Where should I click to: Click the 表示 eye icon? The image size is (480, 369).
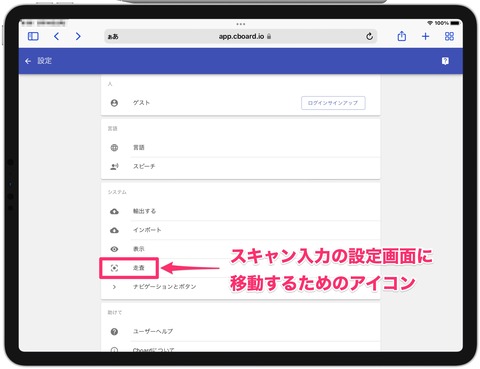coord(114,249)
